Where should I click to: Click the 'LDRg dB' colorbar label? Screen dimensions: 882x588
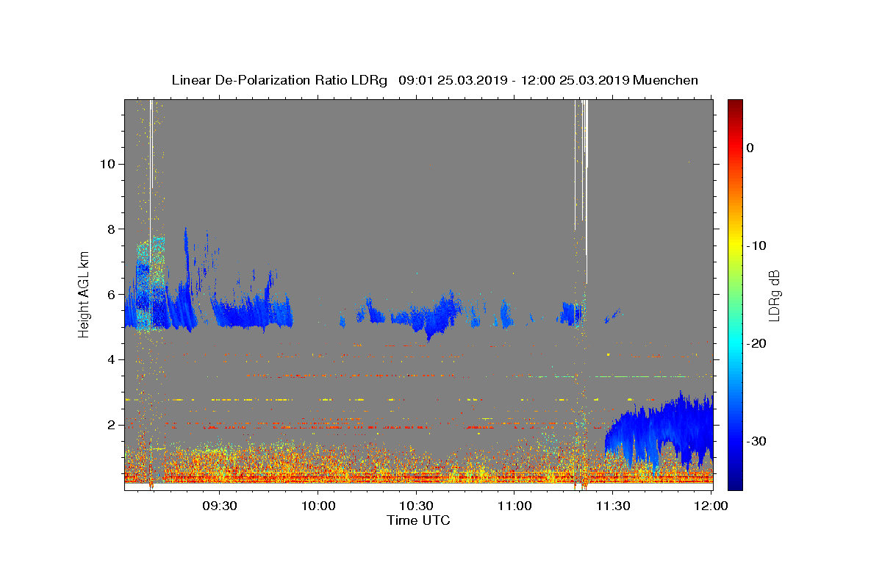pyautogui.click(x=773, y=295)
